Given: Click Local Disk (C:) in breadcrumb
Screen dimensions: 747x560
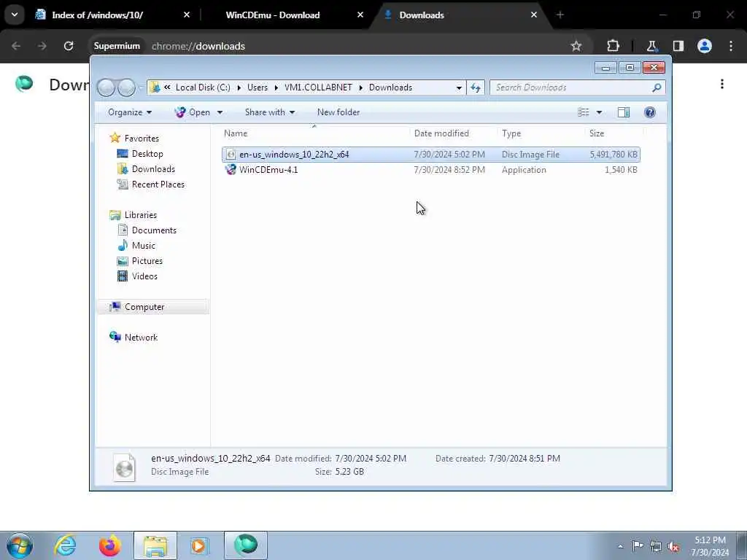Looking at the screenshot, I should coord(203,87).
